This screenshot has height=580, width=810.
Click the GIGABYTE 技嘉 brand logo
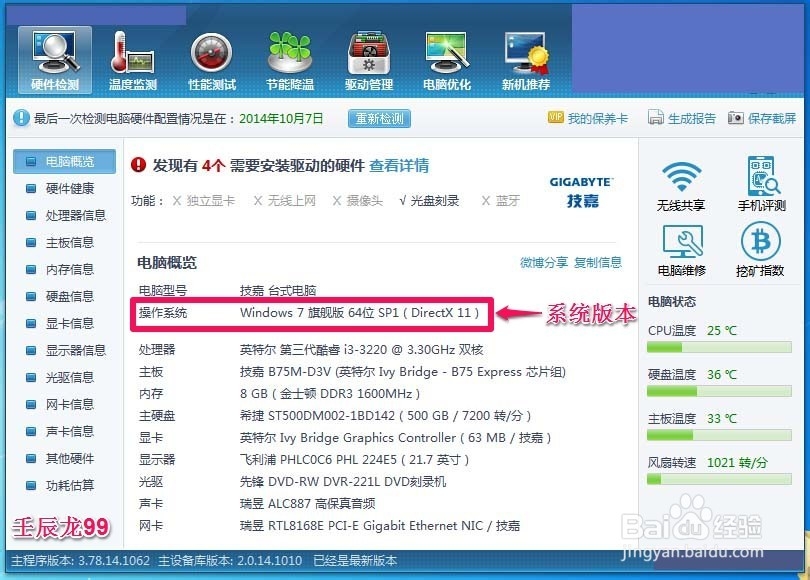pyautogui.click(x=582, y=192)
